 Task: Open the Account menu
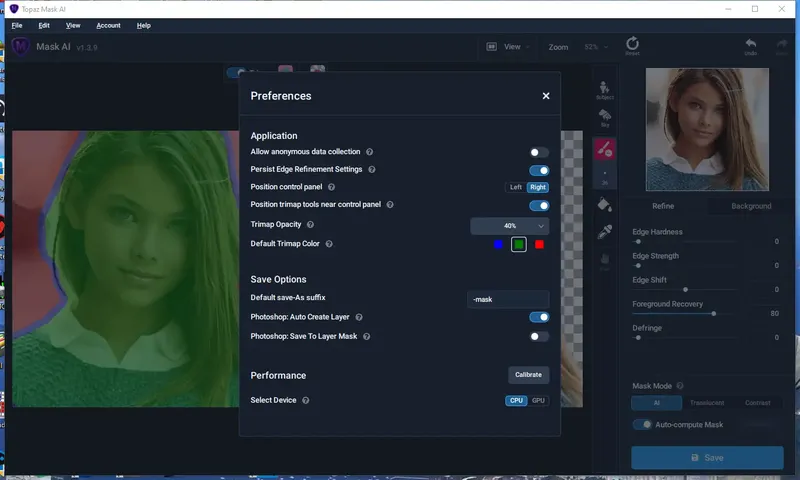pos(108,26)
